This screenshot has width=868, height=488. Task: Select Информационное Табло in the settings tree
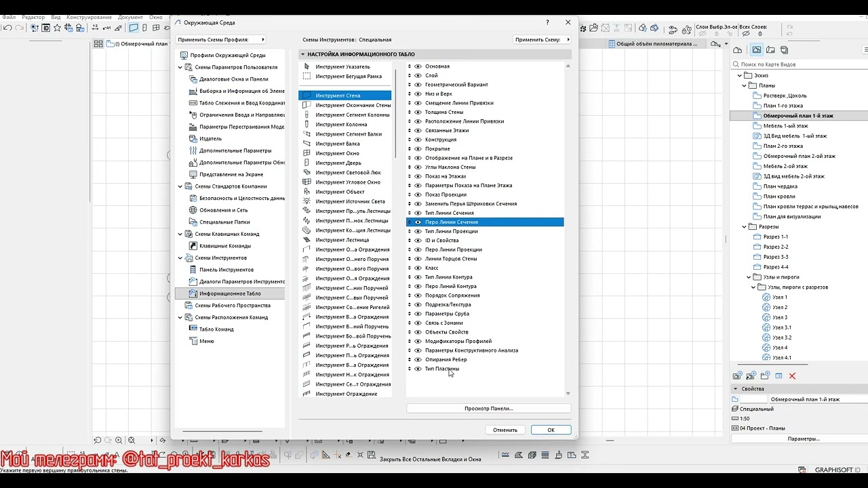230,293
